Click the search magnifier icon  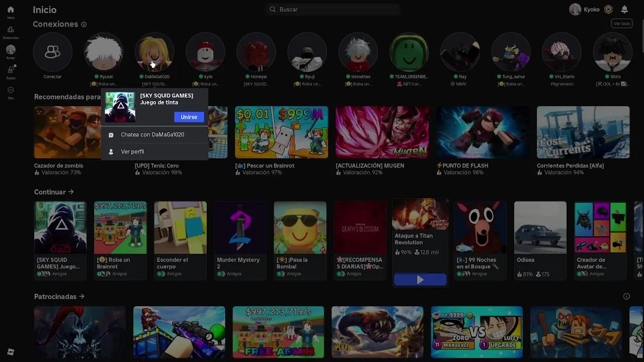(273, 9)
